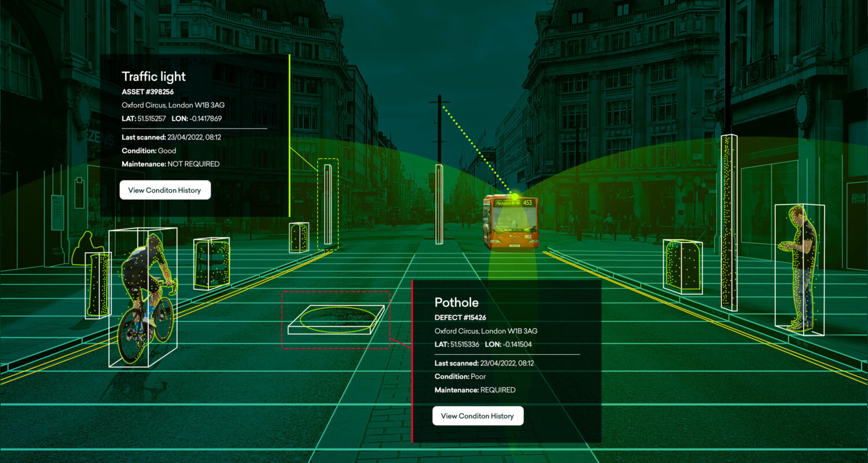Click the DEFECT #15426 identifier
Screen dimensions: 868x463
coord(460,317)
